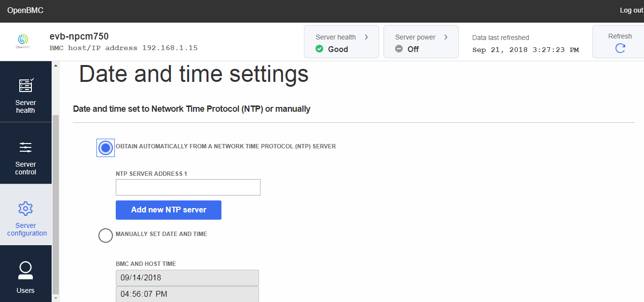This screenshot has width=644, height=302.
Task: Click the grey power Off status icon
Action: (398, 49)
